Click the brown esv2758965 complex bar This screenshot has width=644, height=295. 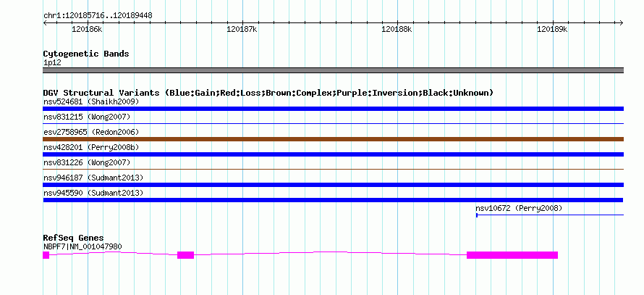tap(333, 139)
